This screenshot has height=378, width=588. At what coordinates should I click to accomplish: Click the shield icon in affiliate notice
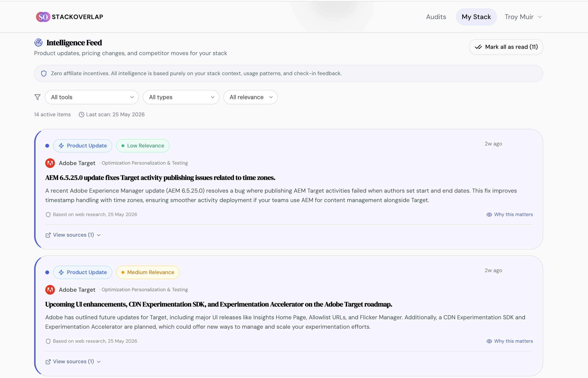coord(44,73)
